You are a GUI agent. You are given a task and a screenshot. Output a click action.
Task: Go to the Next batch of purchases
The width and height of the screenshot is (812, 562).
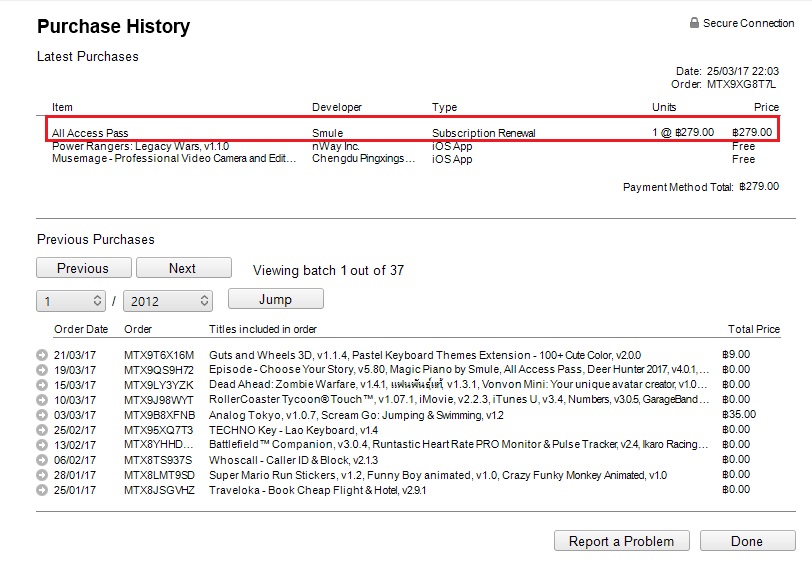coord(184,268)
